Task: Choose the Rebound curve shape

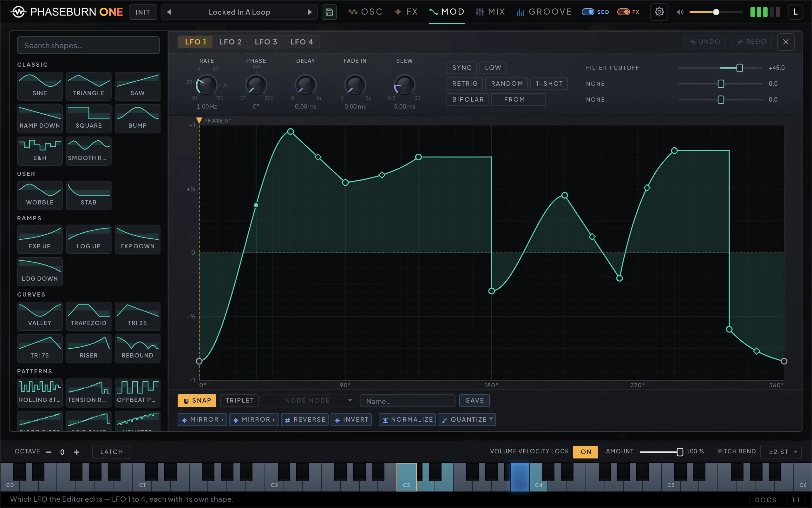Action: pyautogui.click(x=138, y=348)
